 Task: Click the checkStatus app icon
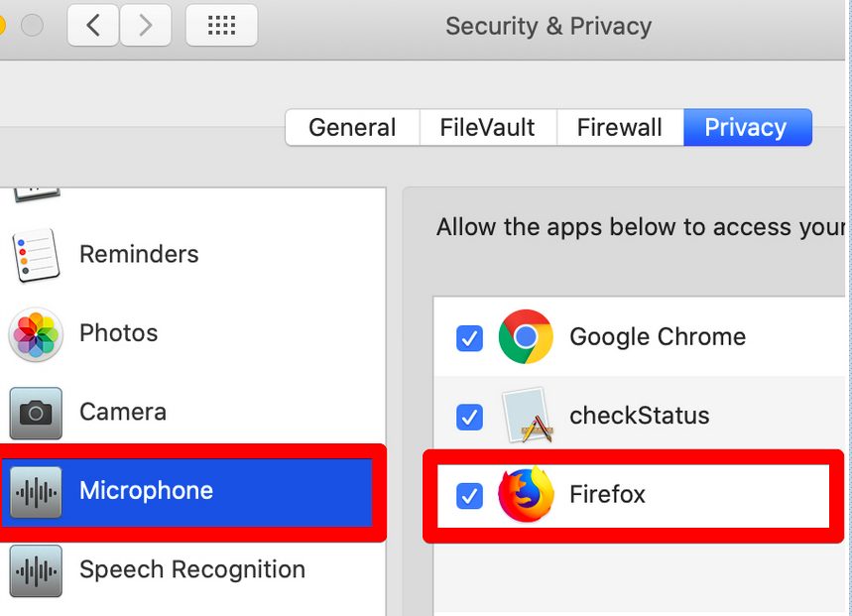click(x=525, y=415)
